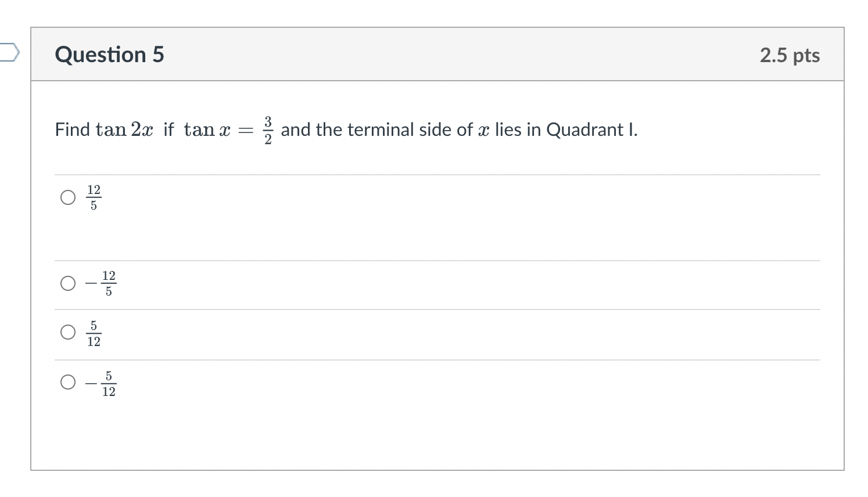
Task: Click the 3/2 fraction in the question
Action: [268, 130]
